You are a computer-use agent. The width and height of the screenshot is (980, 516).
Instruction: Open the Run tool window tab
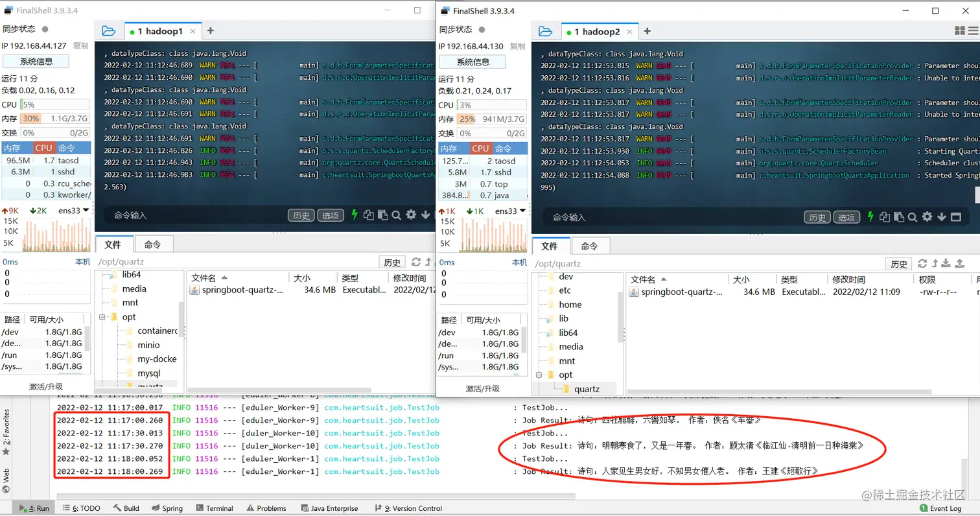point(34,508)
